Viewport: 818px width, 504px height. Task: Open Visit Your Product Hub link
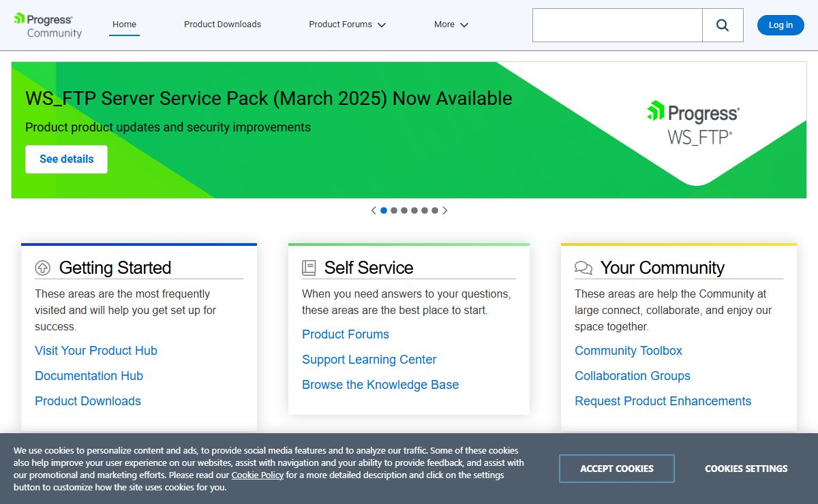pyautogui.click(x=96, y=351)
